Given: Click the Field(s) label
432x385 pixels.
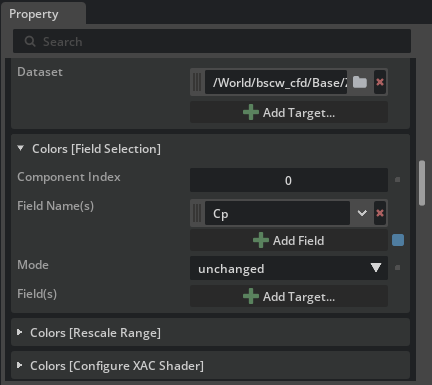Looking at the screenshot, I should (37, 294).
